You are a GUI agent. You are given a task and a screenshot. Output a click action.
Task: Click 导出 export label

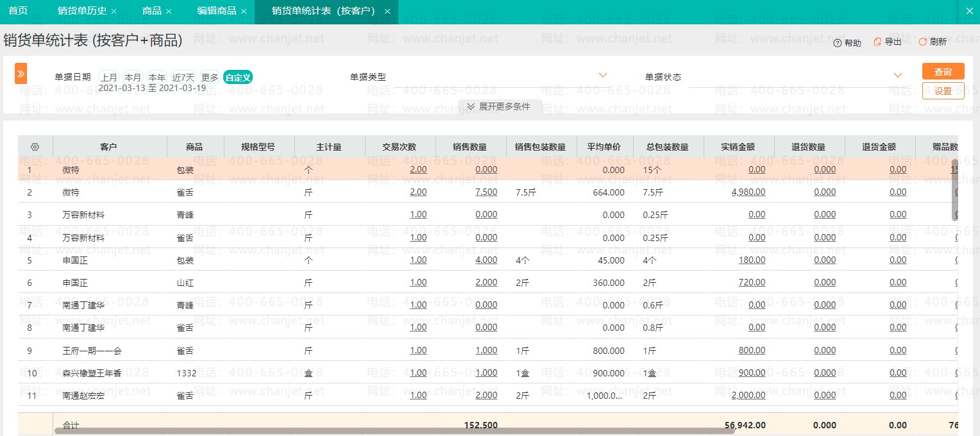click(893, 42)
